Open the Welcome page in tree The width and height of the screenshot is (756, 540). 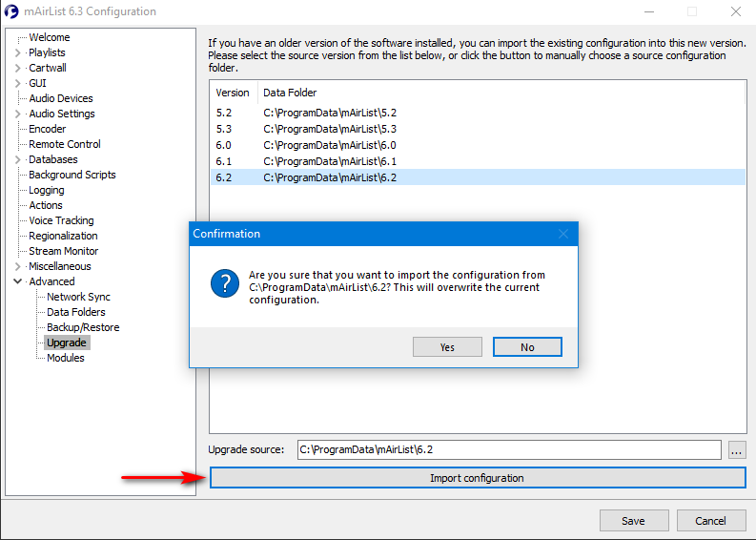click(x=49, y=37)
